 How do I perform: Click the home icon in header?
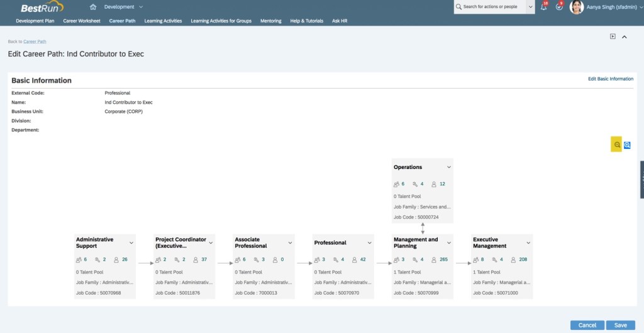click(x=93, y=7)
